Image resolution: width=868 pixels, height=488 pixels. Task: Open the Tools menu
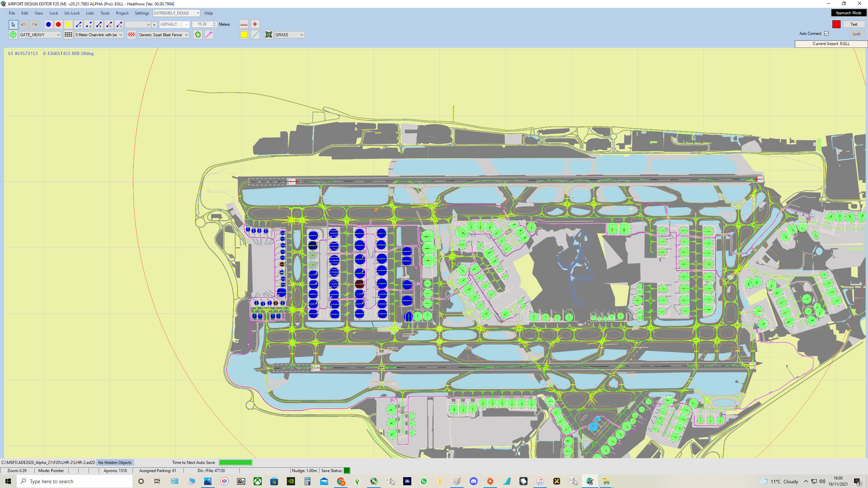click(x=105, y=13)
